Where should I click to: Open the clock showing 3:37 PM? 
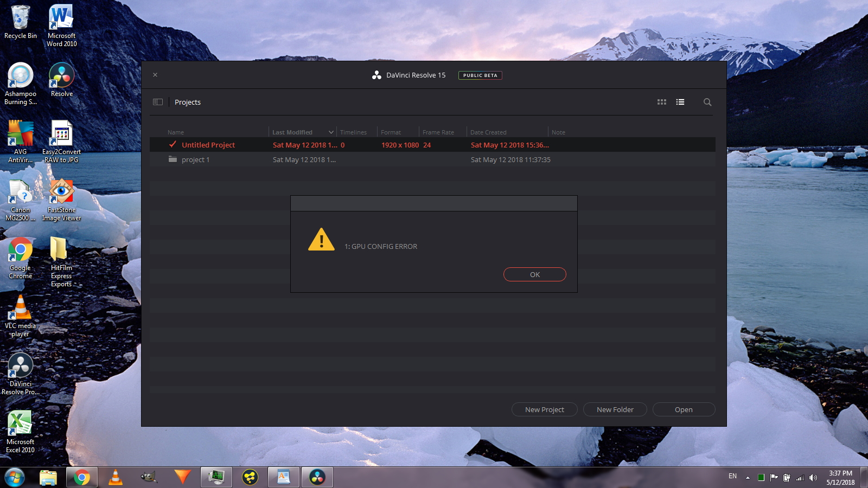(840, 478)
